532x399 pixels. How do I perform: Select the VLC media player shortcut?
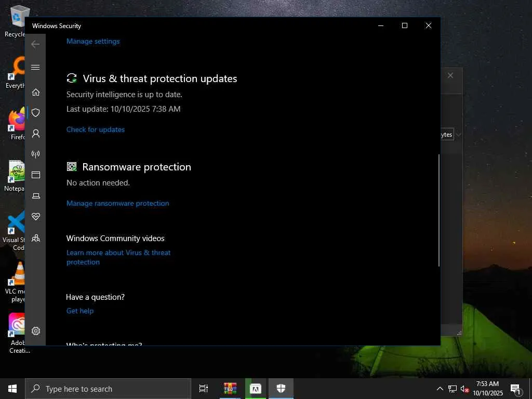pos(16,282)
